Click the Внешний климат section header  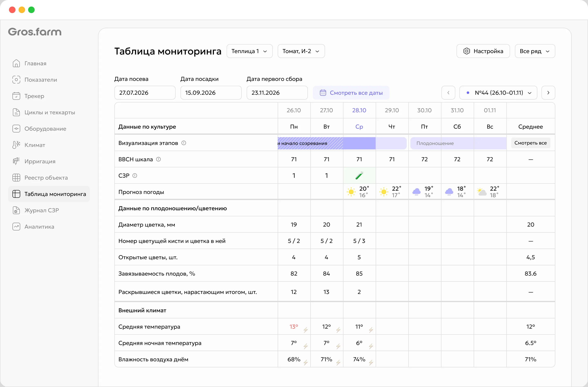point(142,310)
